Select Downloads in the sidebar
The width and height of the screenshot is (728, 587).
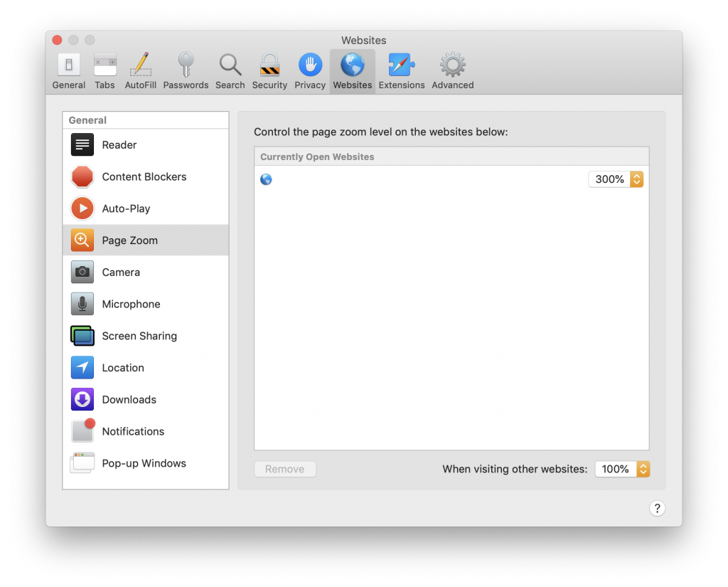click(146, 400)
